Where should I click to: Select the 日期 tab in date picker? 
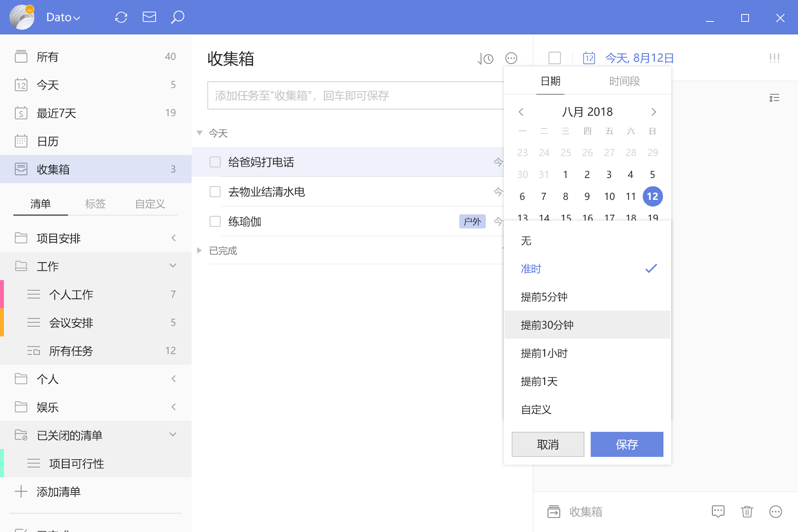(x=551, y=81)
